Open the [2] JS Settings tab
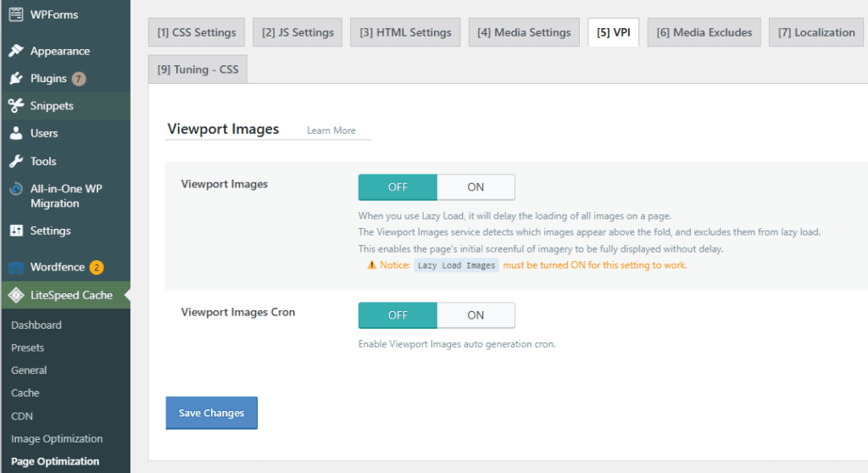868x473 pixels. pyautogui.click(x=298, y=32)
